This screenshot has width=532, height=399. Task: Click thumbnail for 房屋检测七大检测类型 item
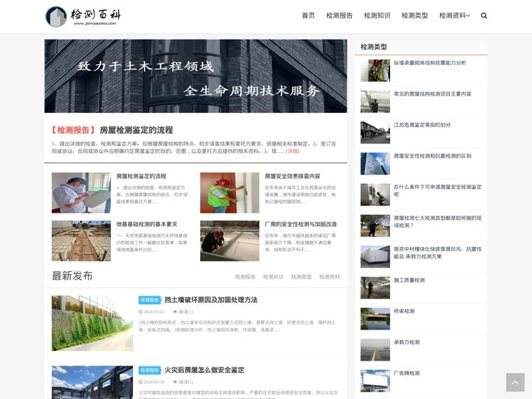click(x=375, y=225)
